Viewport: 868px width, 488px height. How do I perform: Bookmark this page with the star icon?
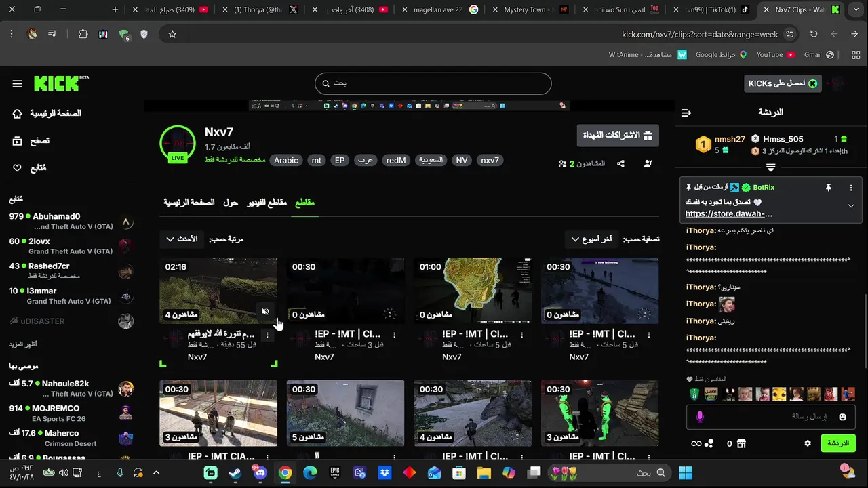coord(172,34)
